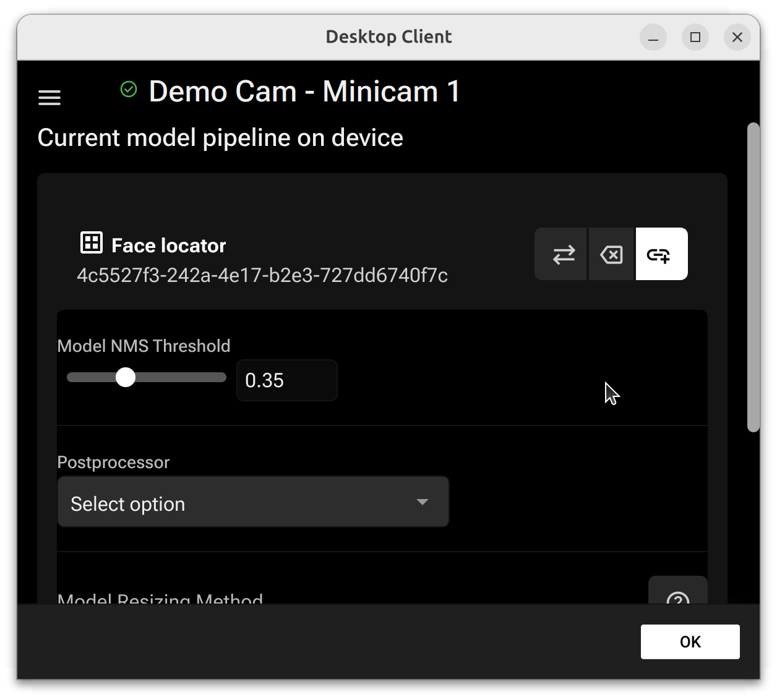Remove the Face locator model from pipeline

point(612,255)
